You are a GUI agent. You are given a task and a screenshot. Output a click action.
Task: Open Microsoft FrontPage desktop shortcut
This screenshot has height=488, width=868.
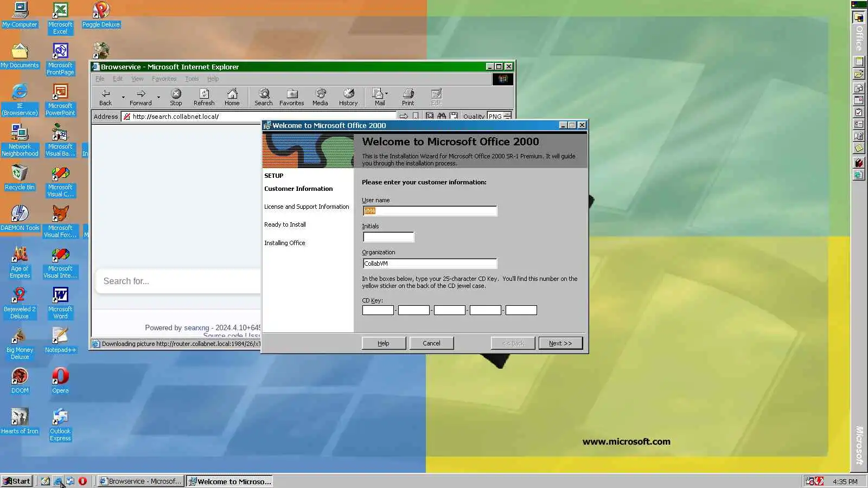pos(60,59)
